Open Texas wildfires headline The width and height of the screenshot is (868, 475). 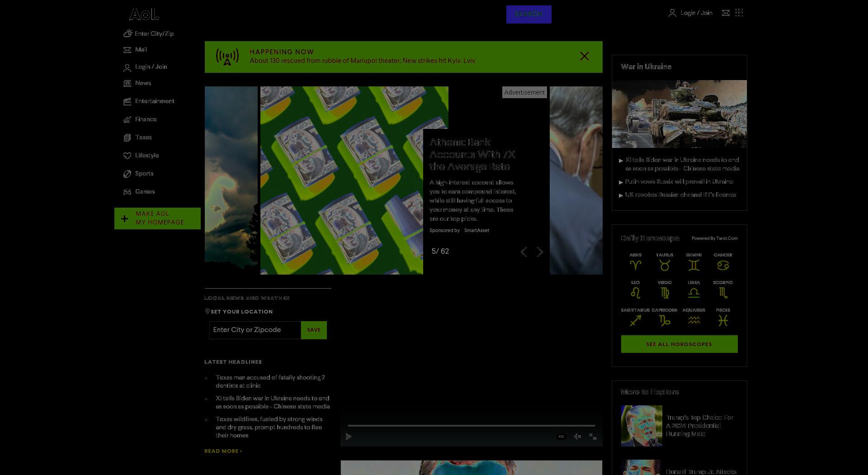pos(269,427)
